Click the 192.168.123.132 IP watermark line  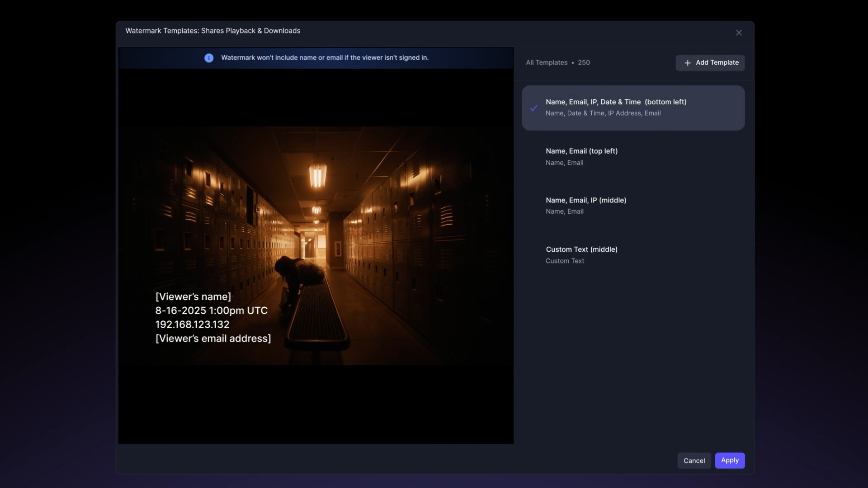click(192, 325)
